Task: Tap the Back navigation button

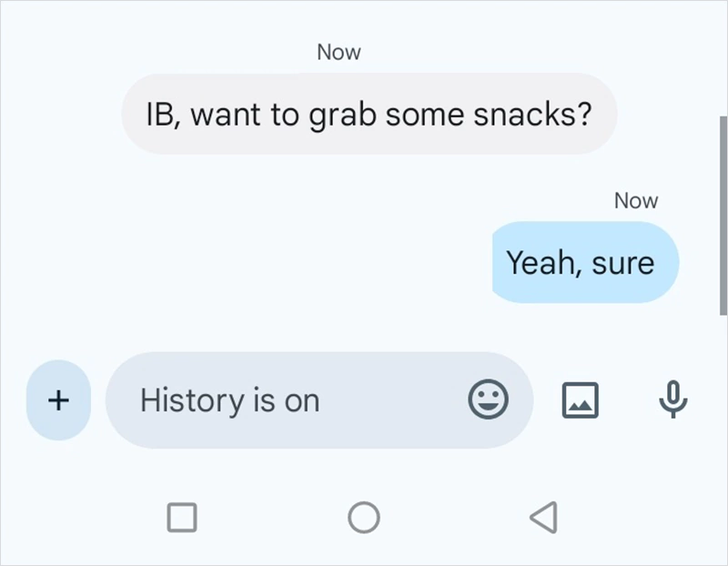Action: [x=543, y=516]
